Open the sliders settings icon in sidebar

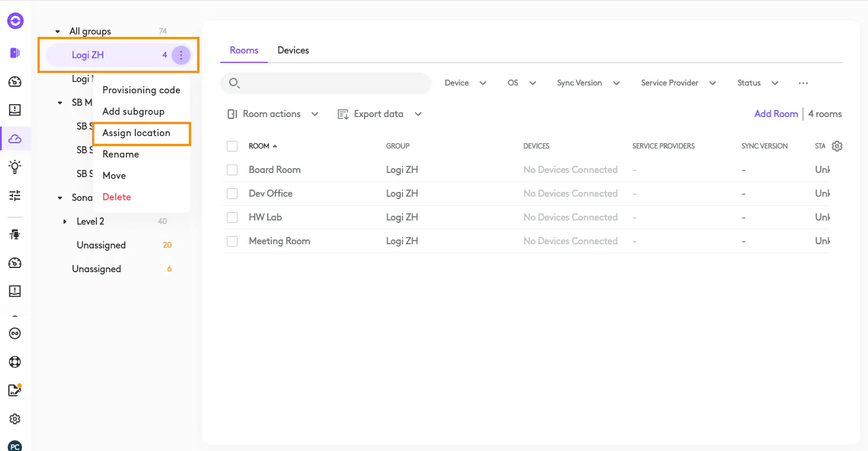(x=15, y=195)
